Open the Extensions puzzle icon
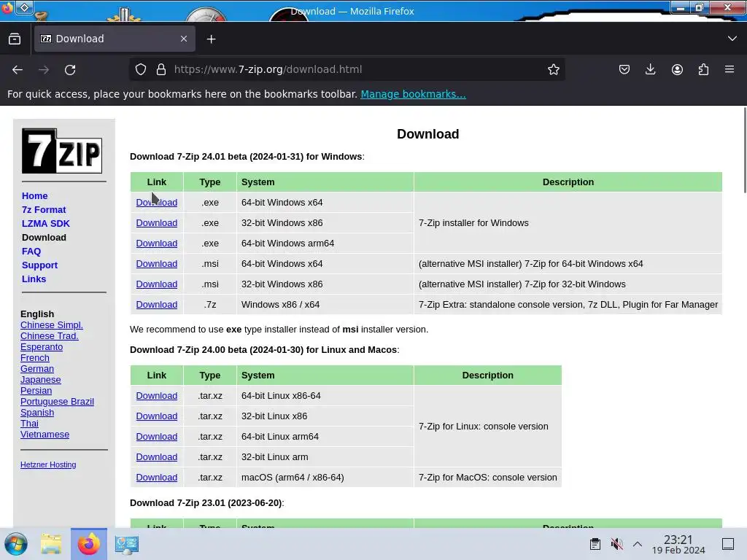This screenshot has height=560, width=747. [703, 69]
